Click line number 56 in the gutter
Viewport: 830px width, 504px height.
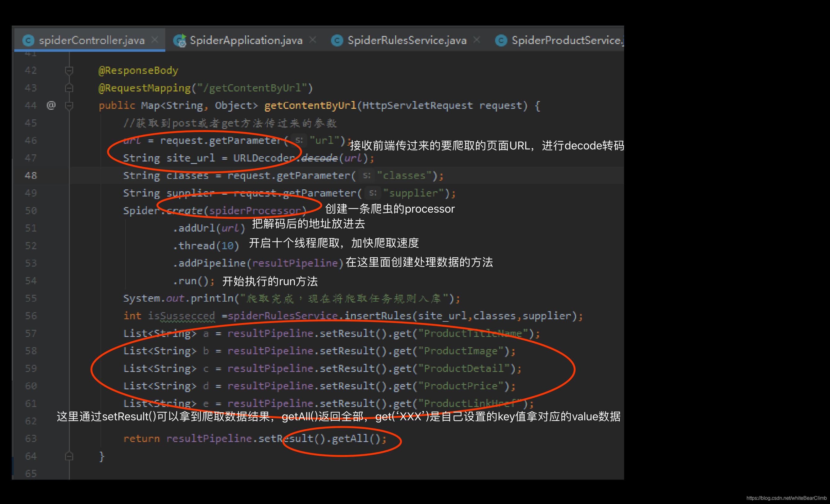(31, 316)
